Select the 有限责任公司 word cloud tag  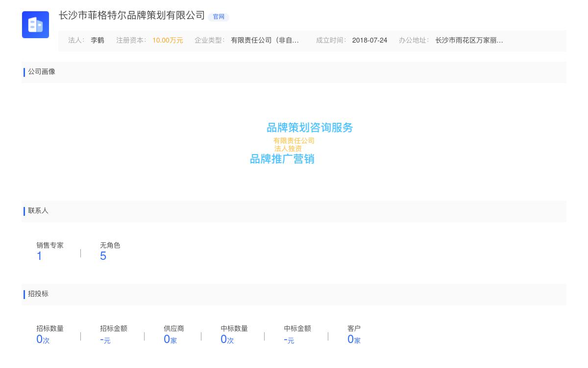point(294,140)
